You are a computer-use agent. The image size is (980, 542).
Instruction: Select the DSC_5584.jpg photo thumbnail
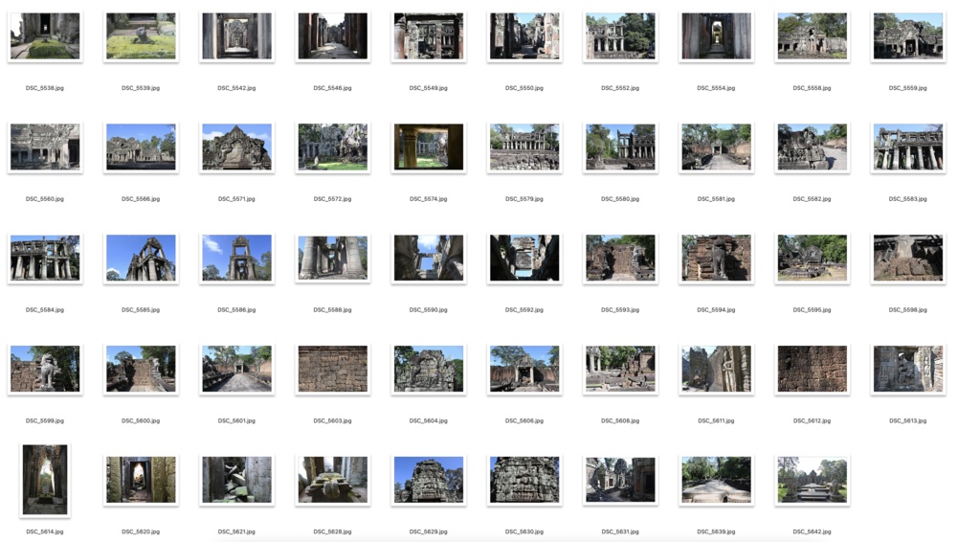coord(45,259)
